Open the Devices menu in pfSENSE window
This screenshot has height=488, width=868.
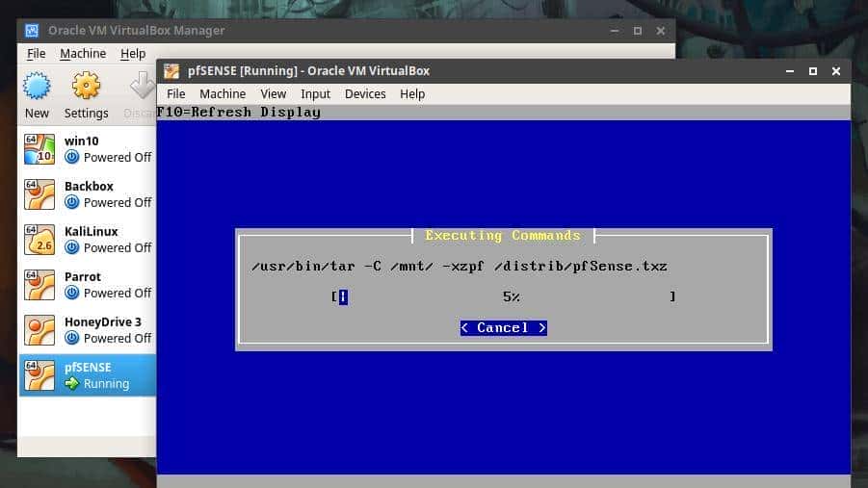tap(365, 93)
